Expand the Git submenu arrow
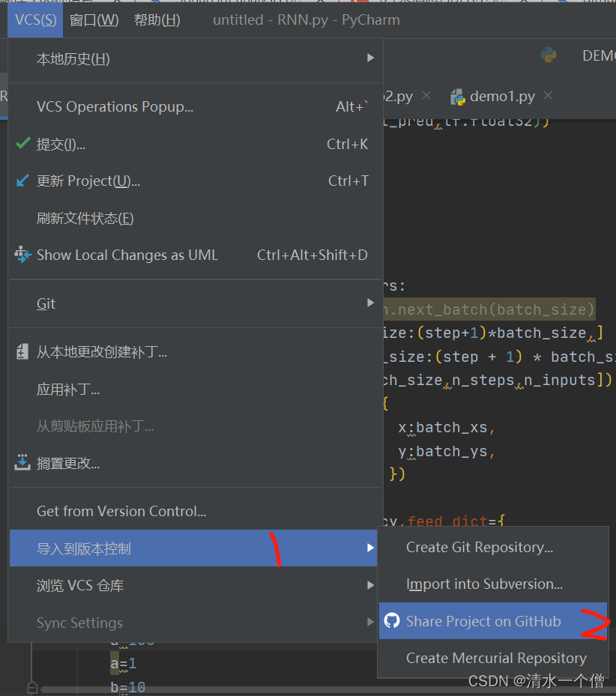 [x=370, y=303]
